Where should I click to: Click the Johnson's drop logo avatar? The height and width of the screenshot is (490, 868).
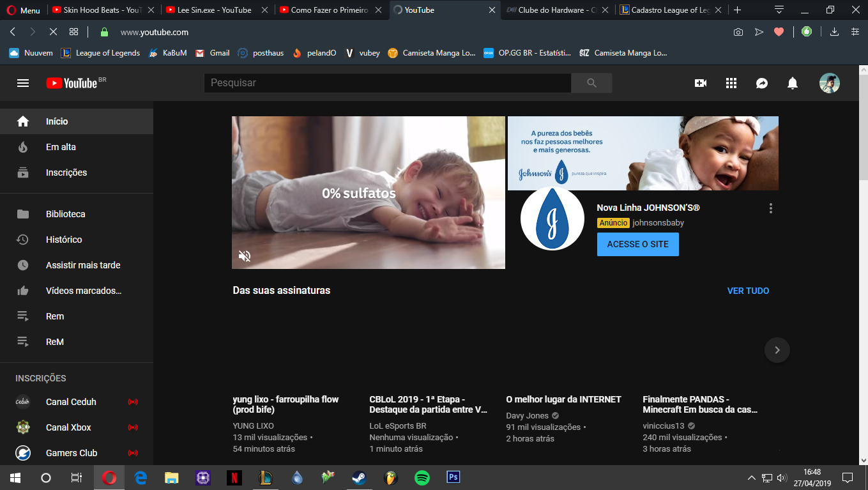pos(552,218)
